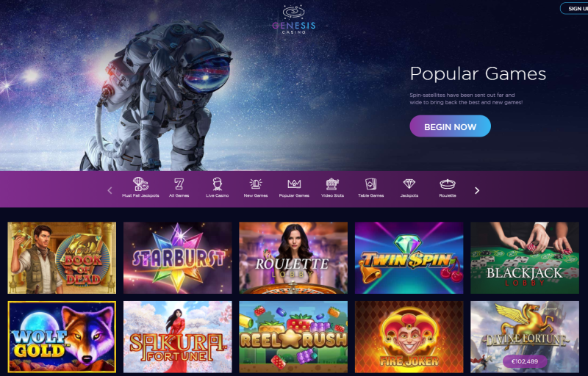Screen dimensions: 588x376
Task: Click the Genesis Casino logo
Action: pyautogui.click(x=293, y=19)
